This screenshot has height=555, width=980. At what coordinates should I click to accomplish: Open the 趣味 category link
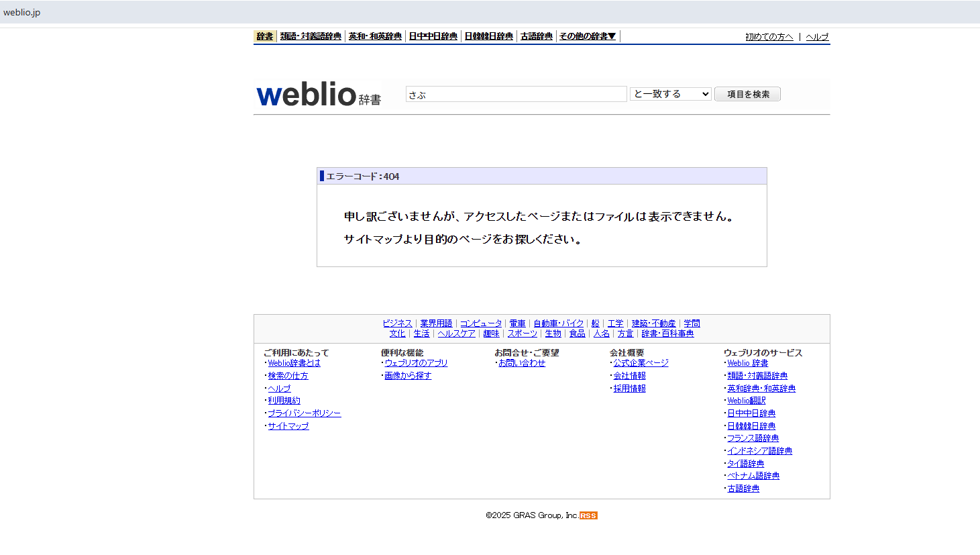(492, 334)
